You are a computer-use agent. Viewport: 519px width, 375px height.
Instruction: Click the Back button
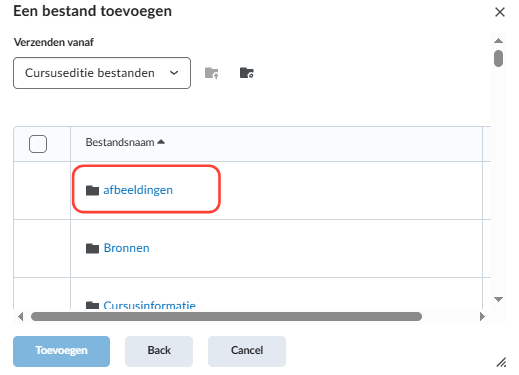click(159, 351)
